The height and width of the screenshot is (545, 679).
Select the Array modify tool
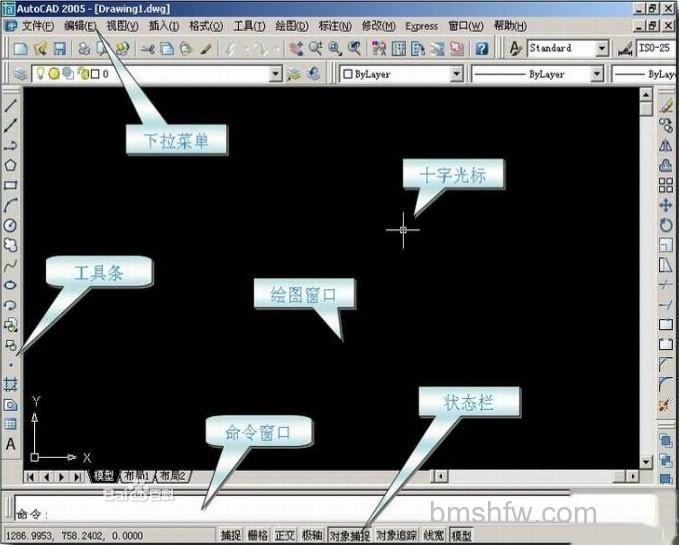(666, 185)
